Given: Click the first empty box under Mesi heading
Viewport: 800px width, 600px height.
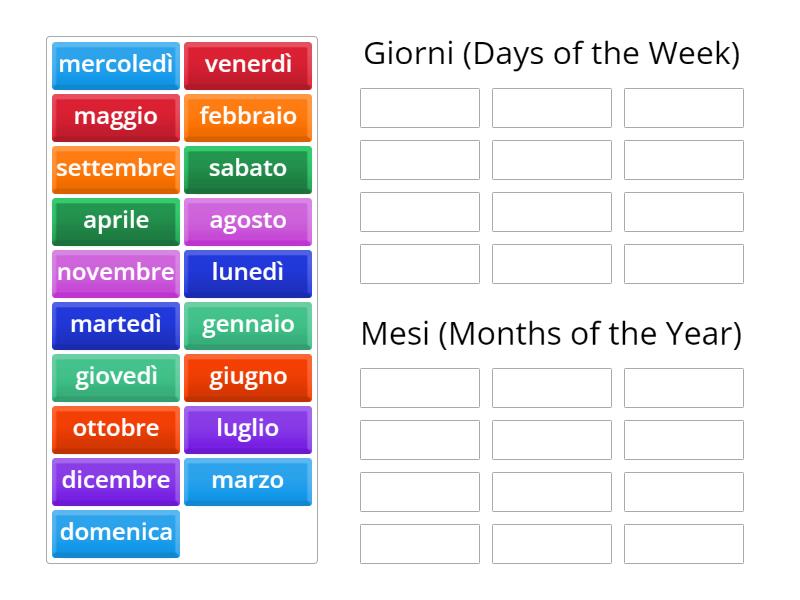Looking at the screenshot, I should (x=419, y=387).
